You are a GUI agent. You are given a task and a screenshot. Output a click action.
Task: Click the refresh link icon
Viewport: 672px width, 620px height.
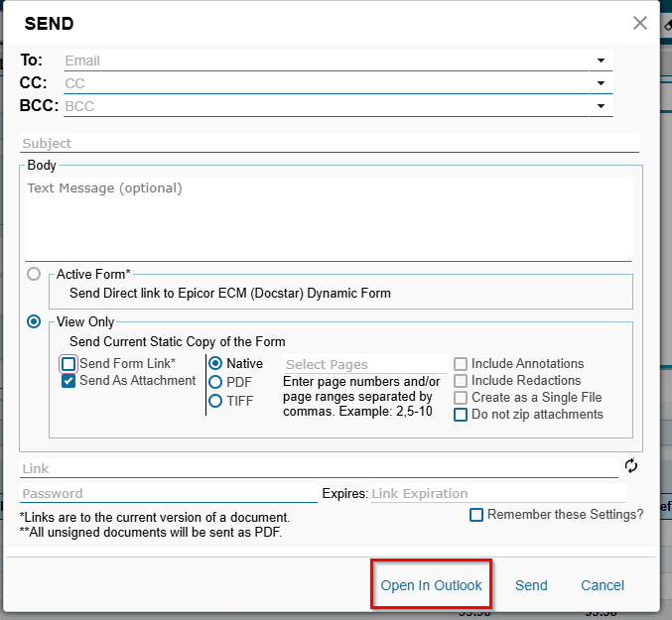[630, 465]
